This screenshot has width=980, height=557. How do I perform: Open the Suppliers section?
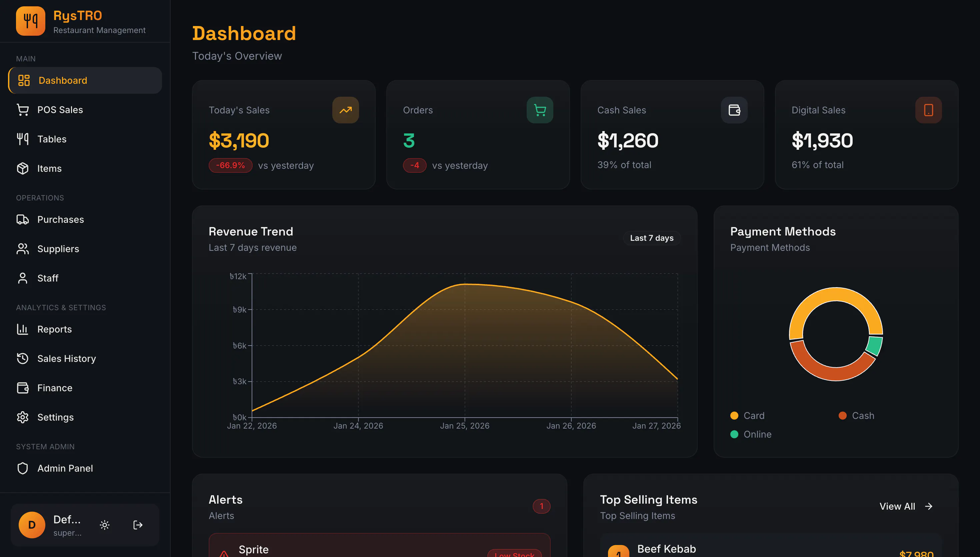pyautogui.click(x=85, y=249)
